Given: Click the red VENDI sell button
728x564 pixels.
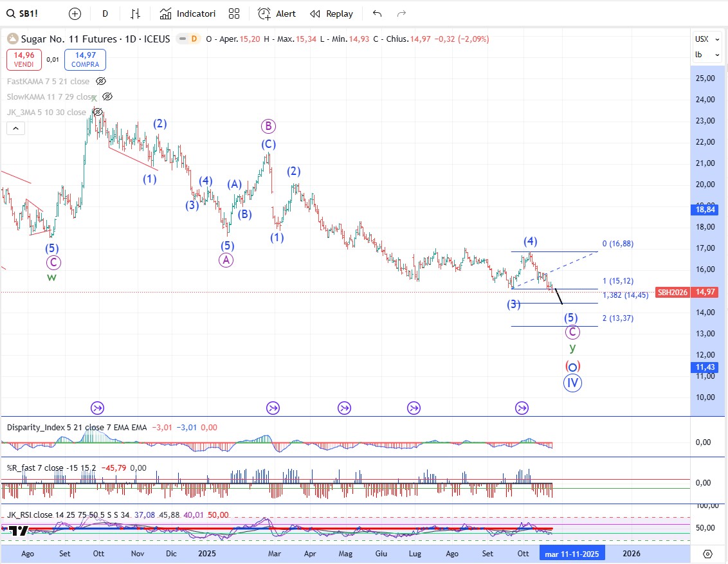Looking at the screenshot, I should 24,59.
